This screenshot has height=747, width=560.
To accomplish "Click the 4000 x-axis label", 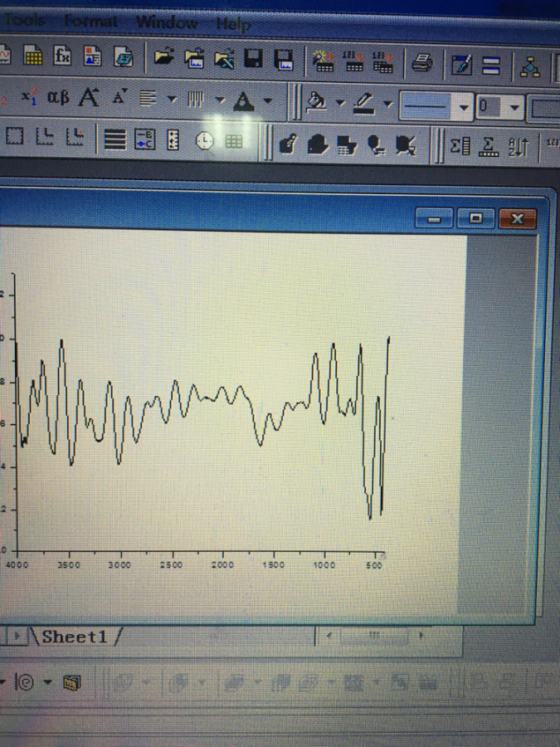I will (17, 565).
